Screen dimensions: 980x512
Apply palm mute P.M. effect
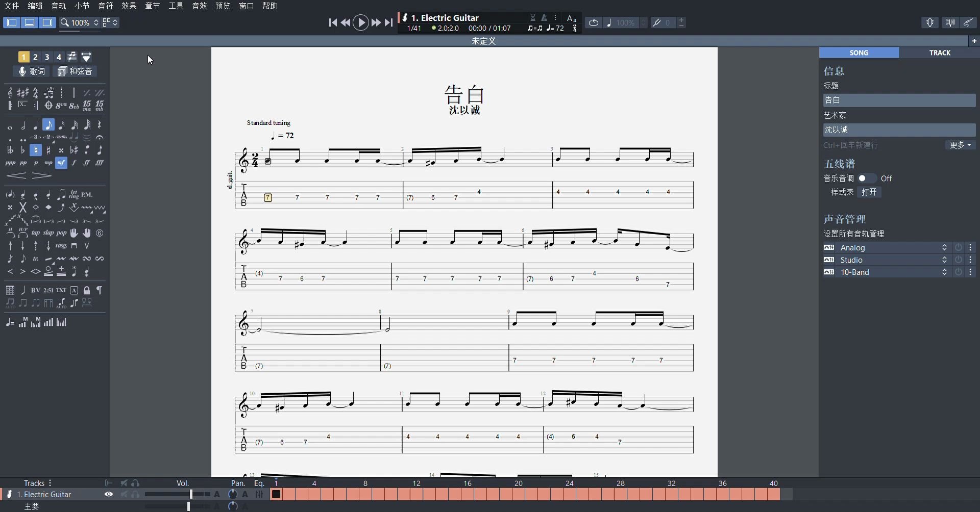click(x=87, y=194)
